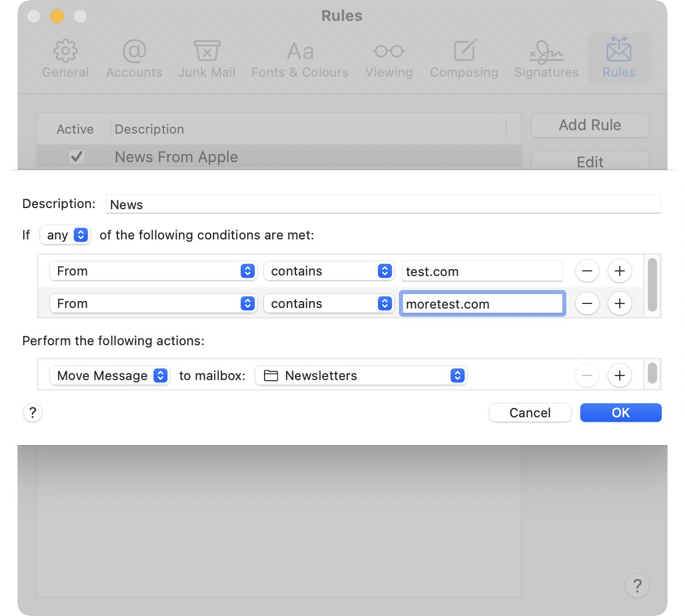The width and height of the screenshot is (685, 616).
Task: Expand the any/all conditions dropdown
Action: coord(65,235)
